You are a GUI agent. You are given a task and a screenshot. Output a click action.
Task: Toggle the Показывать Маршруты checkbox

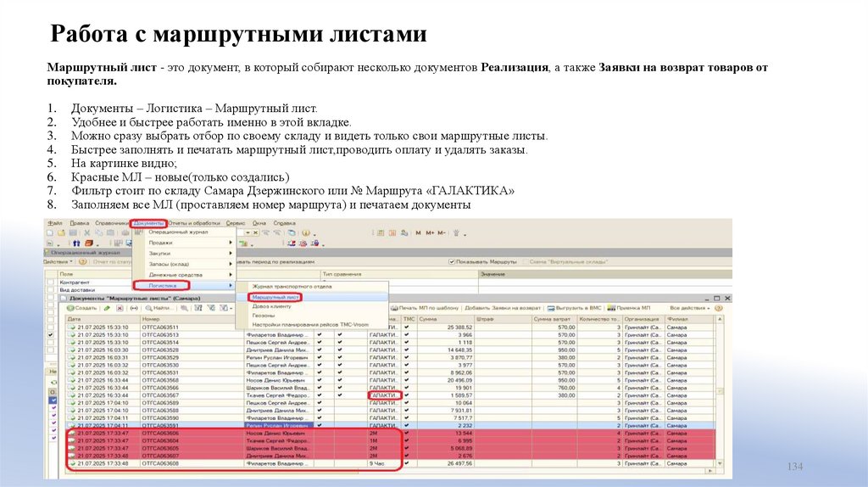click(x=451, y=261)
